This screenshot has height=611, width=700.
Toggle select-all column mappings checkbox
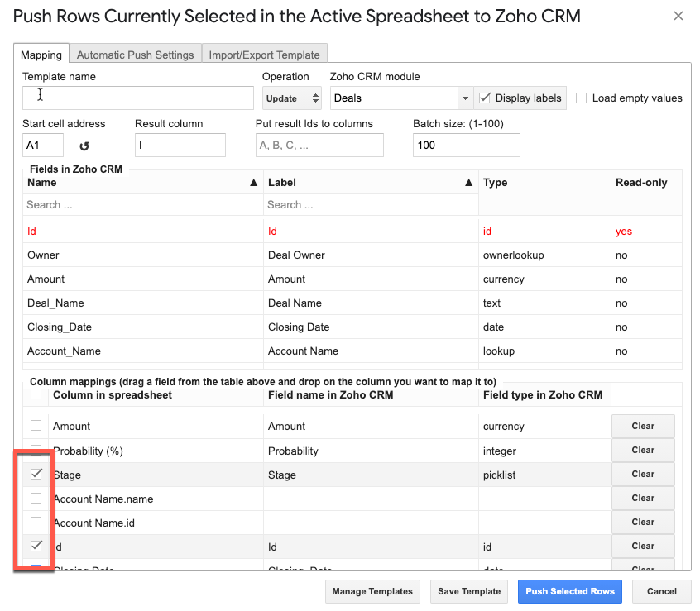pos(36,395)
